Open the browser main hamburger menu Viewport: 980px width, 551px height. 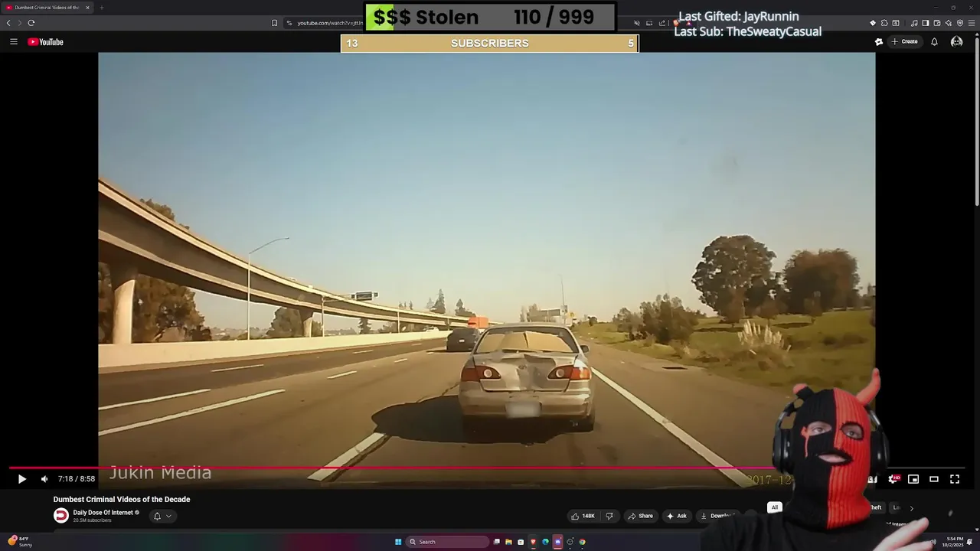coord(972,23)
